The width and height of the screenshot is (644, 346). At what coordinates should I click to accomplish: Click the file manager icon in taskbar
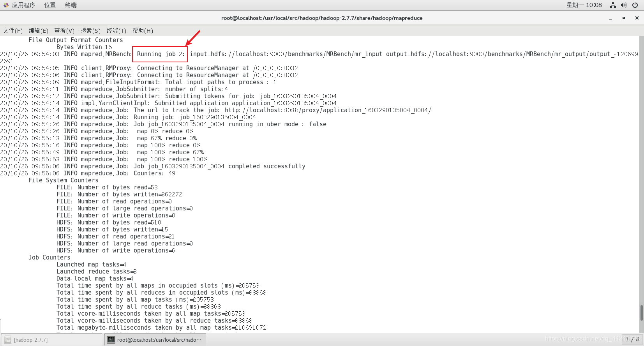[x=8, y=340]
